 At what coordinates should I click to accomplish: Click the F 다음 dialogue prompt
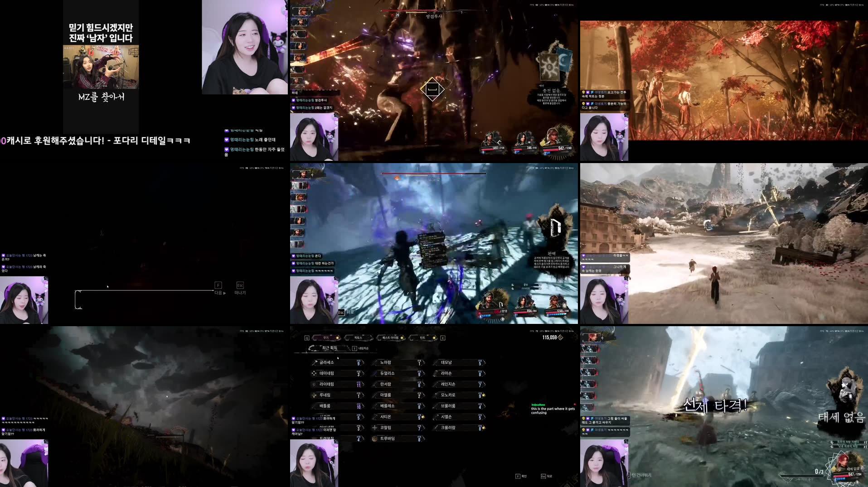219,289
